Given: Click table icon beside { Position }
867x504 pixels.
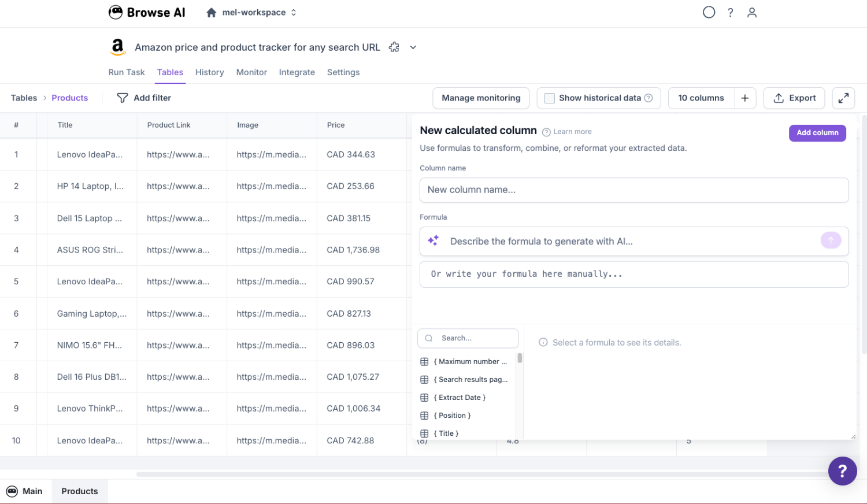Looking at the screenshot, I should tap(424, 416).
